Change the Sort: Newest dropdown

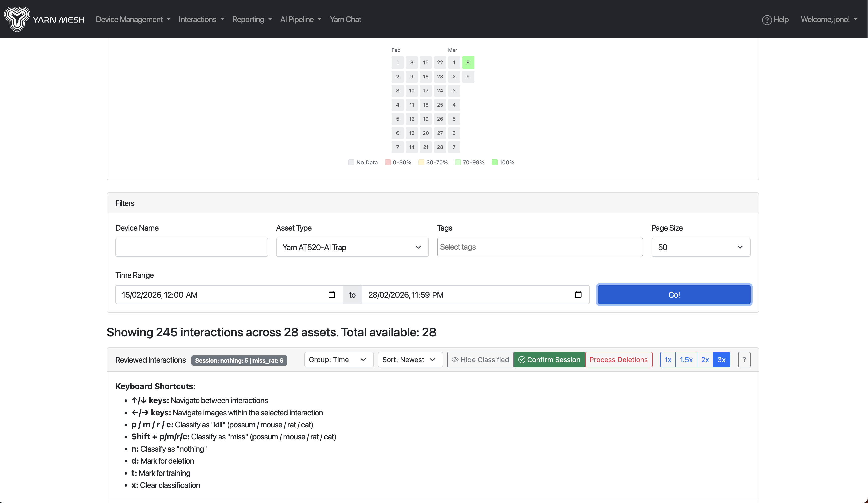coord(410,360)
